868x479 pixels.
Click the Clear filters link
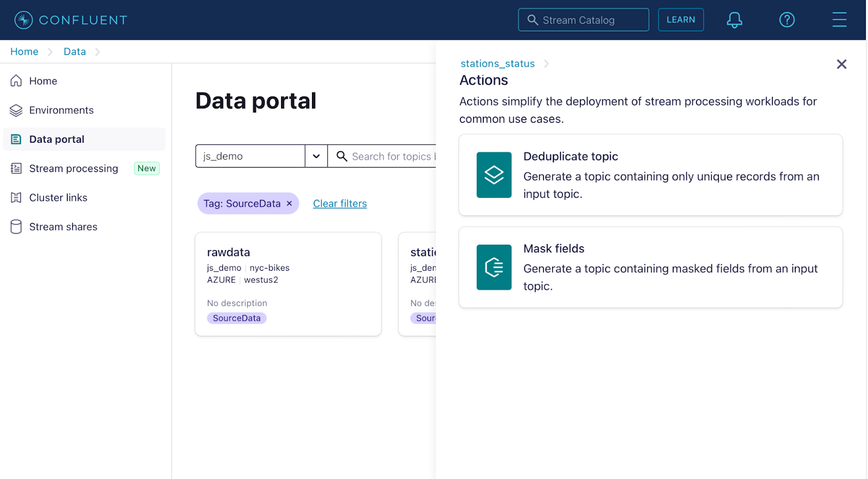click(340, 203)
